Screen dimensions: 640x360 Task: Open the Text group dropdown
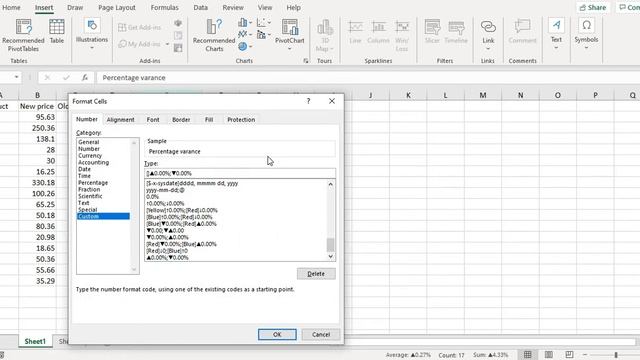point(556,34)
